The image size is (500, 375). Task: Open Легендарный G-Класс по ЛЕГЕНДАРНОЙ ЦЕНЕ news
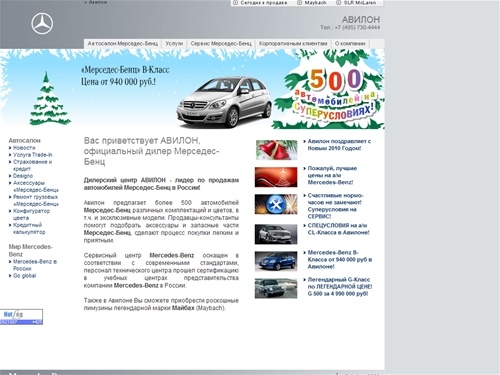(x=340, y=287)
